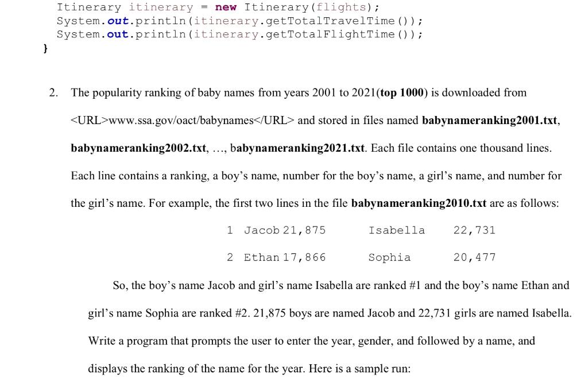The height and width of the screenshot is (385, 588).
Task: Click the bold filename babynameranking2010.txt
Action: click(419, 203)
